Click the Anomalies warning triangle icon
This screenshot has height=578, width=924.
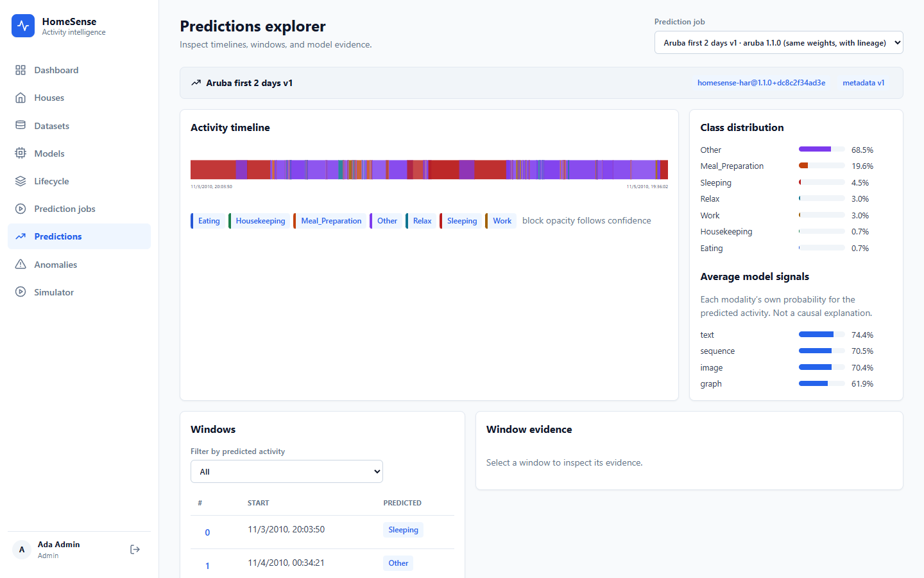21,265
